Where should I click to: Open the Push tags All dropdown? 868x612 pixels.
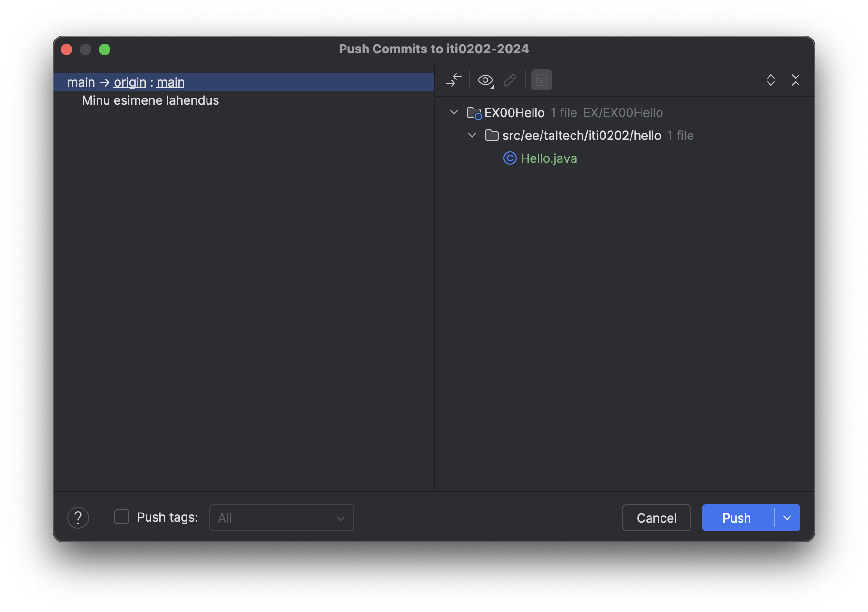click(281, 518)
